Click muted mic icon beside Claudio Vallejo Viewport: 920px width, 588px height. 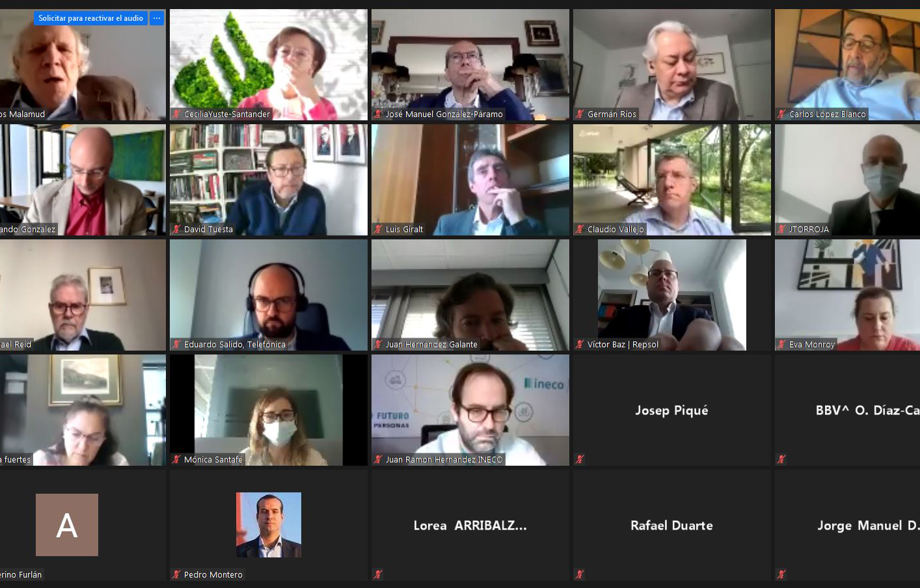click(580, 229)
